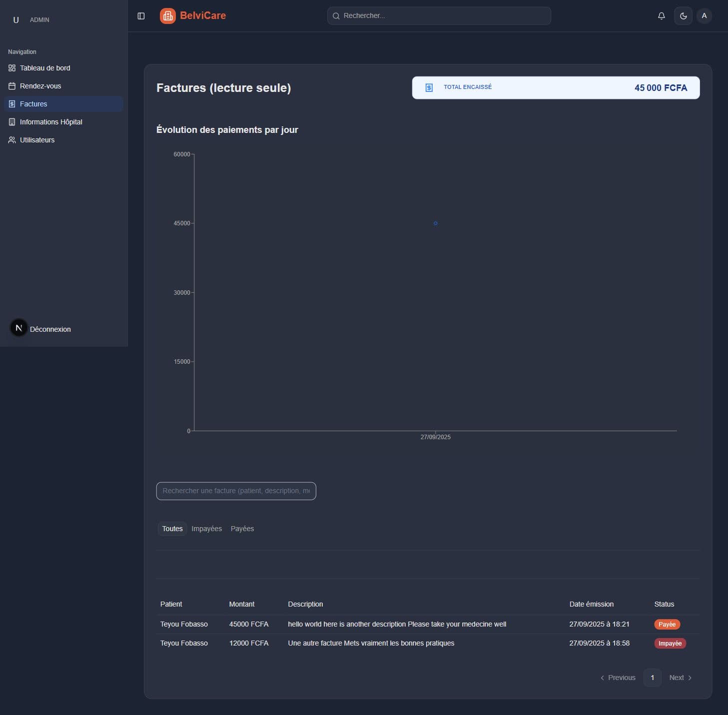The width and height of the screenshot is (728, 715).
Task: Click the 'hello world here is another description' cell
Action: click(x=397, y=624)
